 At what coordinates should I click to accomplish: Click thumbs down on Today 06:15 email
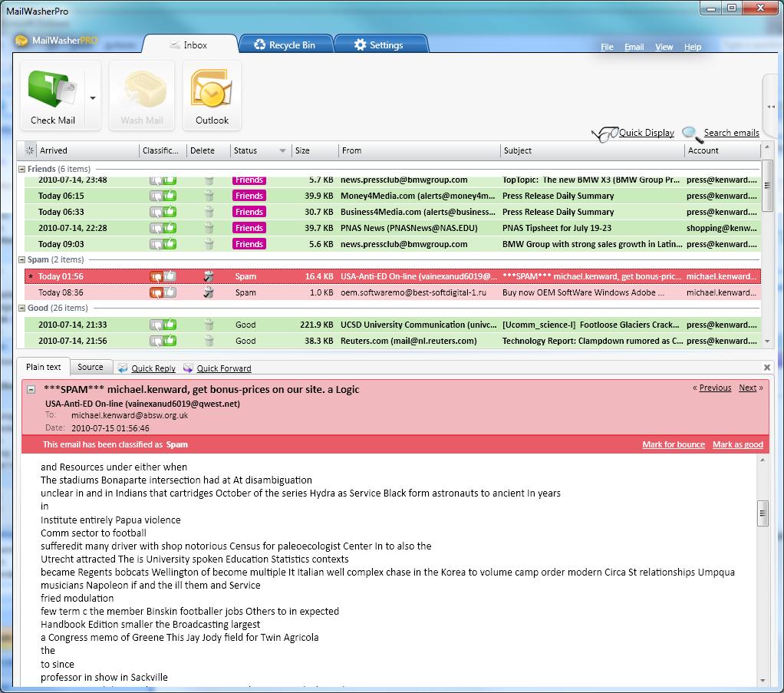(156, 196)
